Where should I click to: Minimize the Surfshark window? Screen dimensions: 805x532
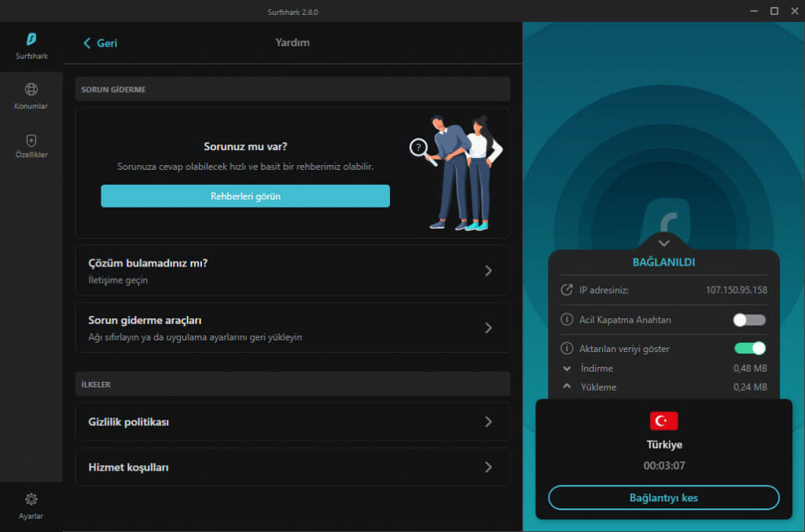pos(754,11)
